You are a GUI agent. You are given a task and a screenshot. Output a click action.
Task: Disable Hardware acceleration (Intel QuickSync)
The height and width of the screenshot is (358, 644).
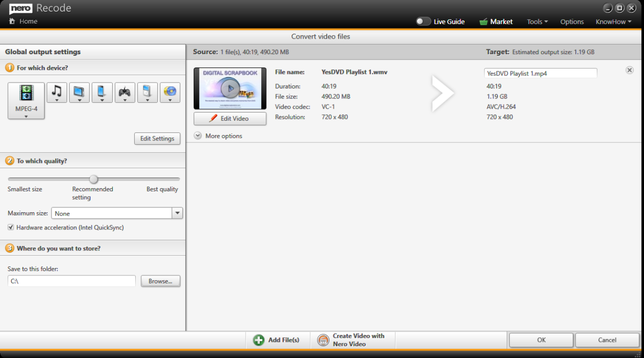[x=11, y=227]
